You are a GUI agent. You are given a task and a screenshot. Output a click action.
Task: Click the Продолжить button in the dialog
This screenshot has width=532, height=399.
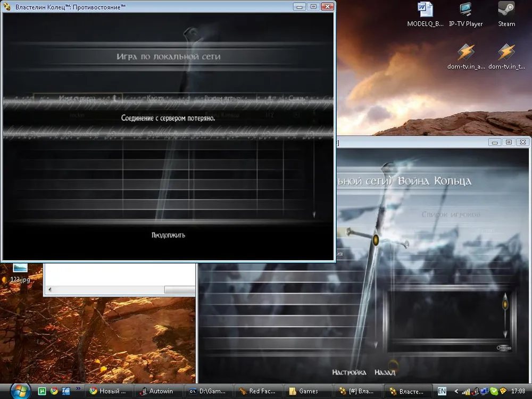pyautogui.click(x=168, y=235)
